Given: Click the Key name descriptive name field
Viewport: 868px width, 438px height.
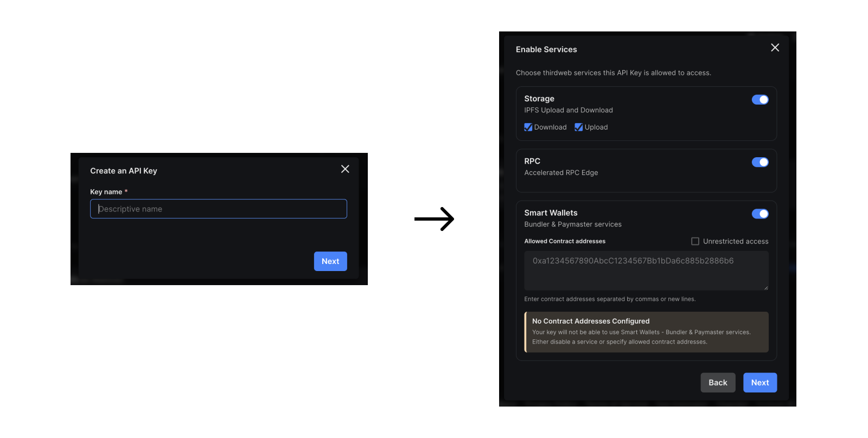Looking at the screenshot, I should tap(218, 209).
